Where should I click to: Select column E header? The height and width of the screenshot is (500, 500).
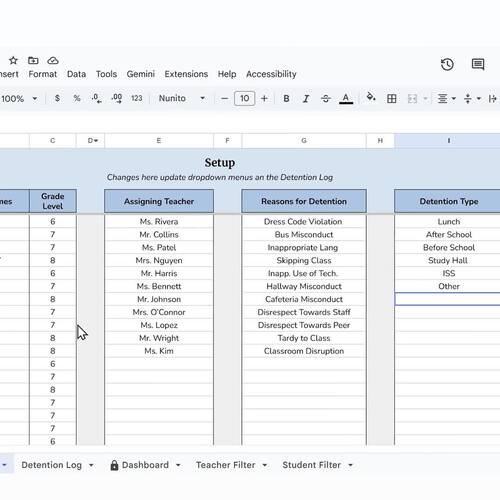coord(159,141)
